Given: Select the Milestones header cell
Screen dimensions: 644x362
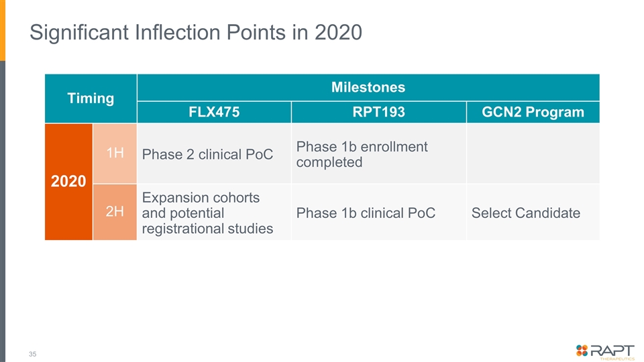Looking at the screenshot, I should pyautogui.click(x=368, y=87).
